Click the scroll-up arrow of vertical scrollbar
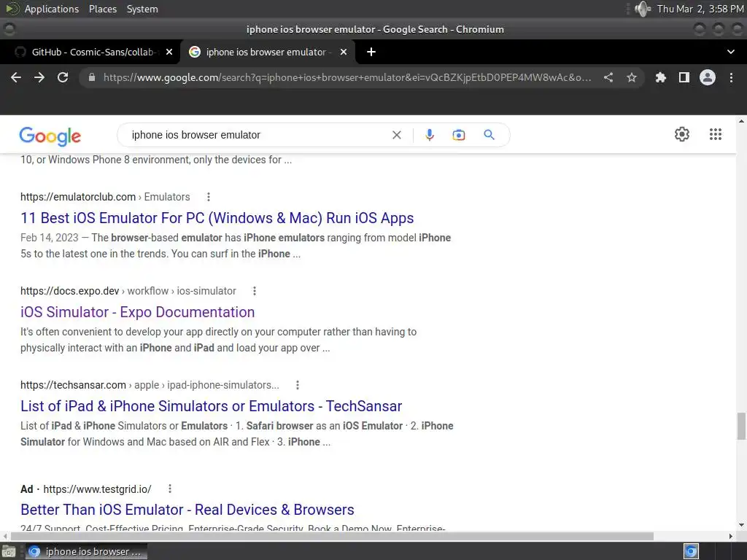 (x=741, y=121)
